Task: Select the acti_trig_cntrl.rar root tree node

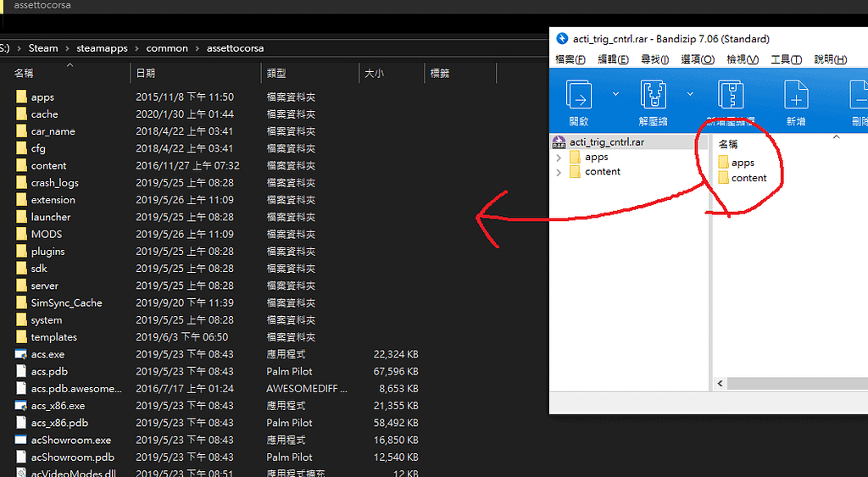Action: [x=606, y=142]
